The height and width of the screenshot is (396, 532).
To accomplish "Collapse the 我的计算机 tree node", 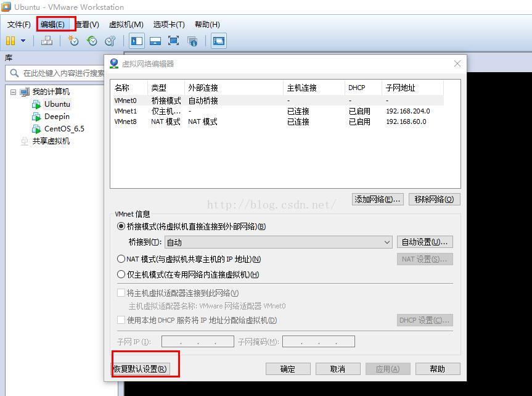I will coord(13,92).
